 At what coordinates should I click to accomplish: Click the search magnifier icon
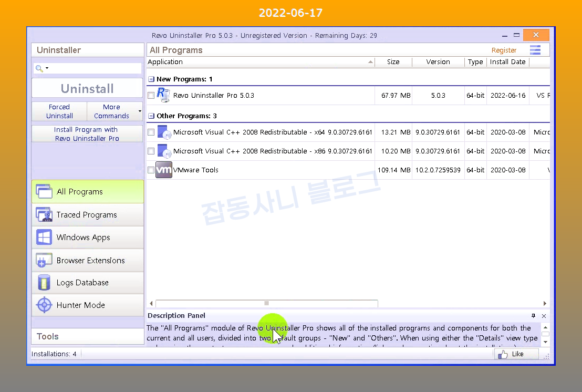click(x=39, y=68)
